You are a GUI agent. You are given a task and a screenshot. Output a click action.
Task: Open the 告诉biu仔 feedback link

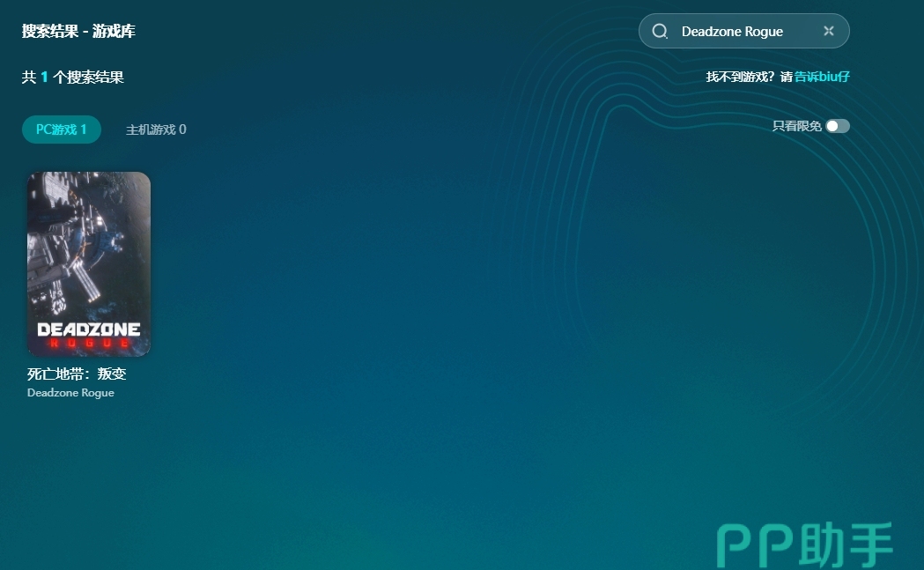pos(822,77)
